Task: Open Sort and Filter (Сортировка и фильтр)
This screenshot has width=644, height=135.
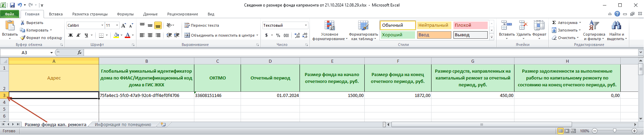Action: [x=594, y=30]
